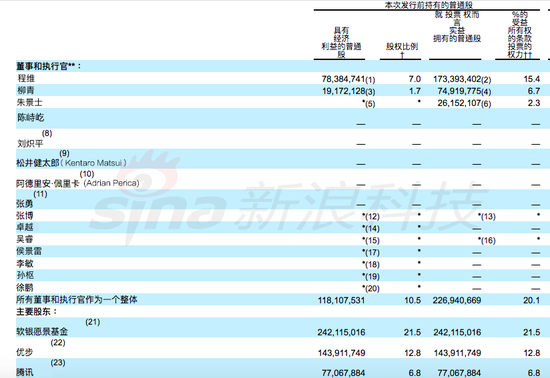Select the name 程维 in the table

26,78
